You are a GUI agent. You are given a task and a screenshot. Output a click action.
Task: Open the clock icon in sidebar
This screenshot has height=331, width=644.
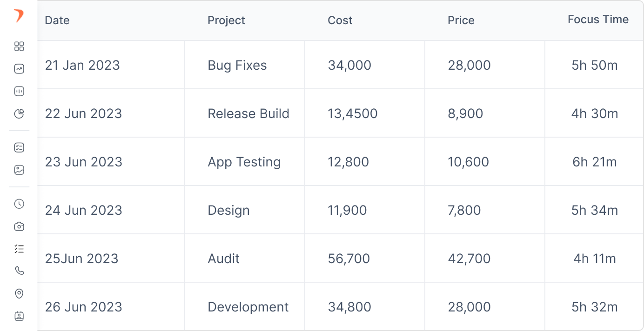click(x=19, y=204)
